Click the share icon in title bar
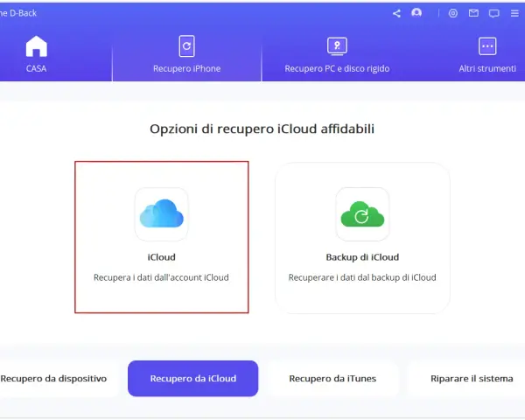Viewport: 525px width, 420px height. pyautogui.click(x=396, y=13)
